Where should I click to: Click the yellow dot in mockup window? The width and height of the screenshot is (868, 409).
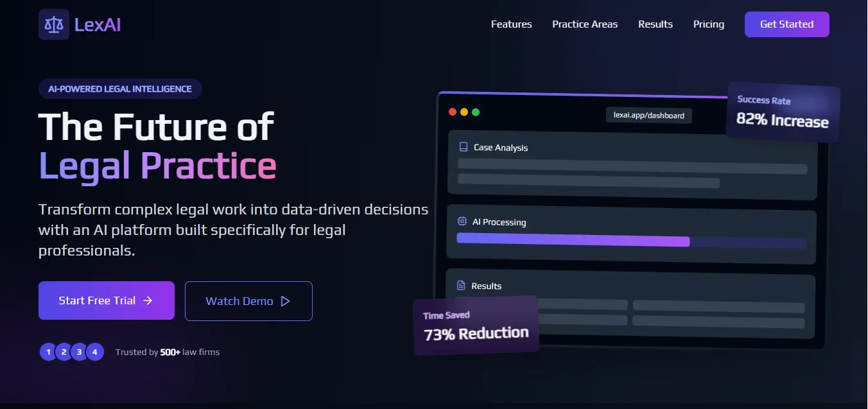click(464, 112)
